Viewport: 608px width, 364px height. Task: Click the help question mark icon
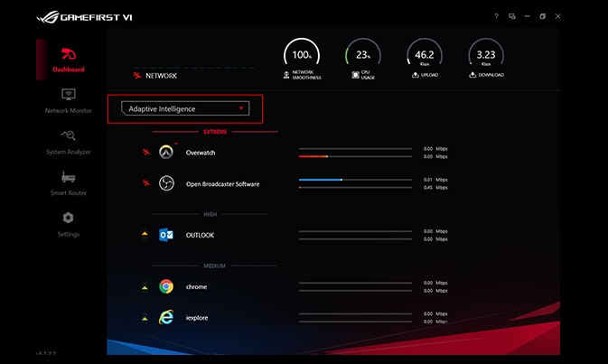pyautogui.click(x=496, y=16)
